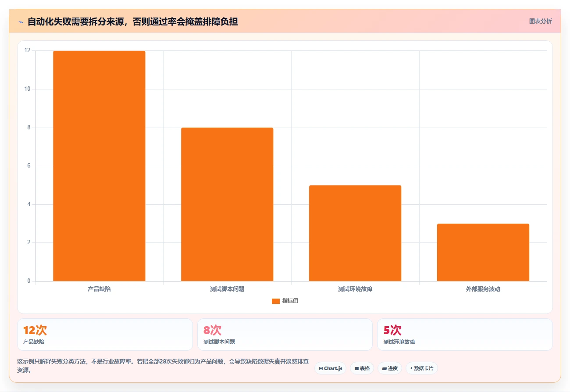Select the 表格 tag chip
570x392 pixels.
362,368
